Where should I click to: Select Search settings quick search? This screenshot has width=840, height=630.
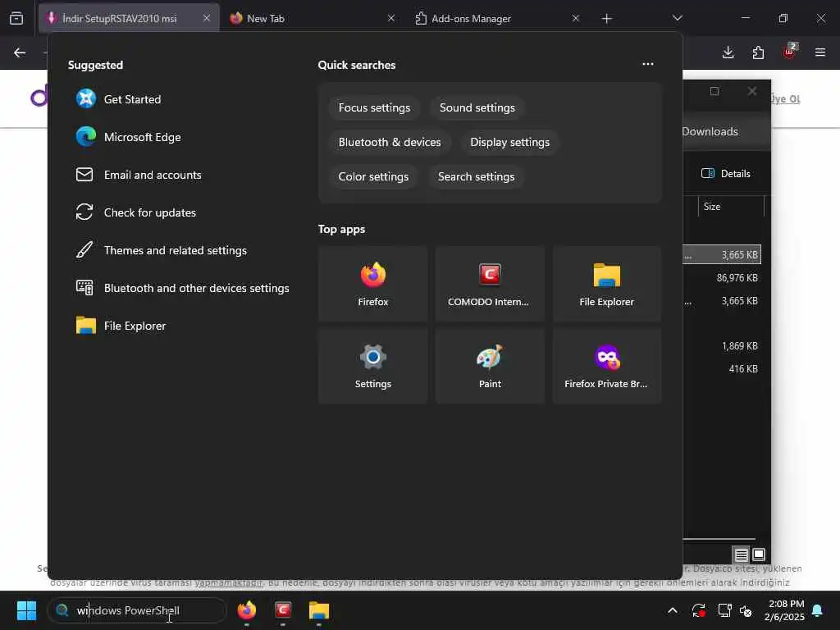(x=477, y=176)
